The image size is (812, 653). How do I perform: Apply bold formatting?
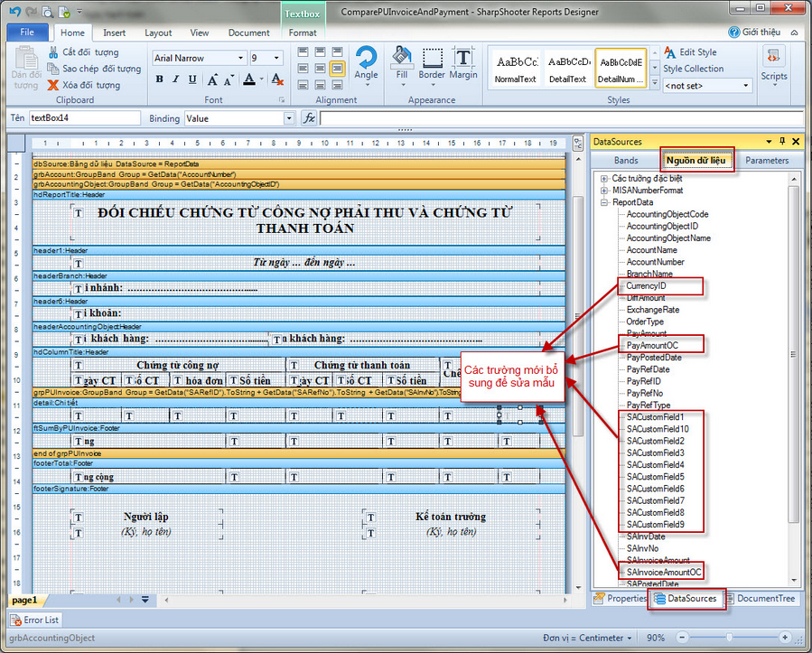coord(160,79)
